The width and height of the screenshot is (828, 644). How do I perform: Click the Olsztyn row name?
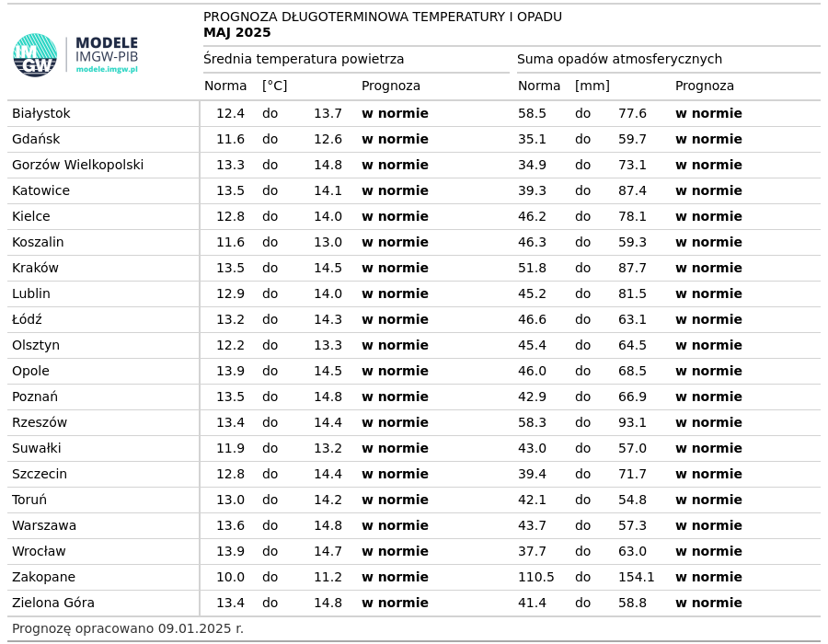coord(36,345)
